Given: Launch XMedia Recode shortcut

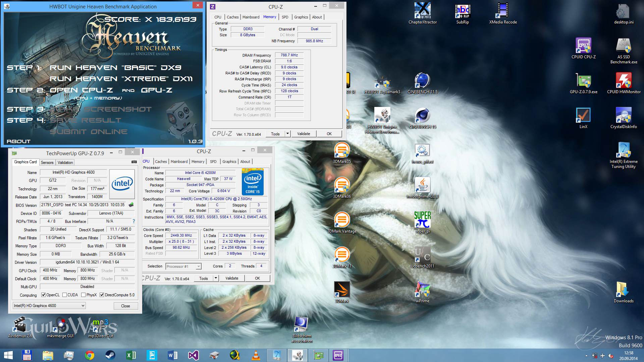Looking at the screenshot, I should [503, 13].
